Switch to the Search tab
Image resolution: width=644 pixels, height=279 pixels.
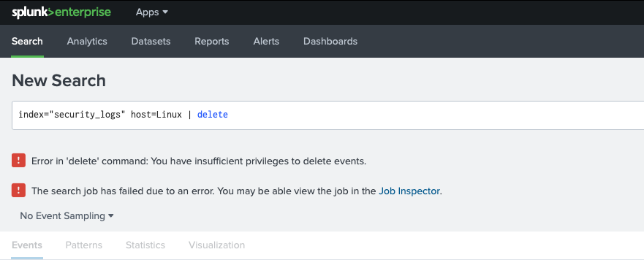27,41
